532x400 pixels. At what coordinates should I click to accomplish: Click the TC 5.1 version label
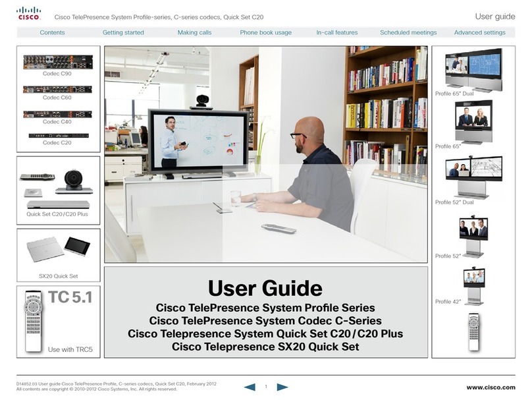(x=70, y=297)
